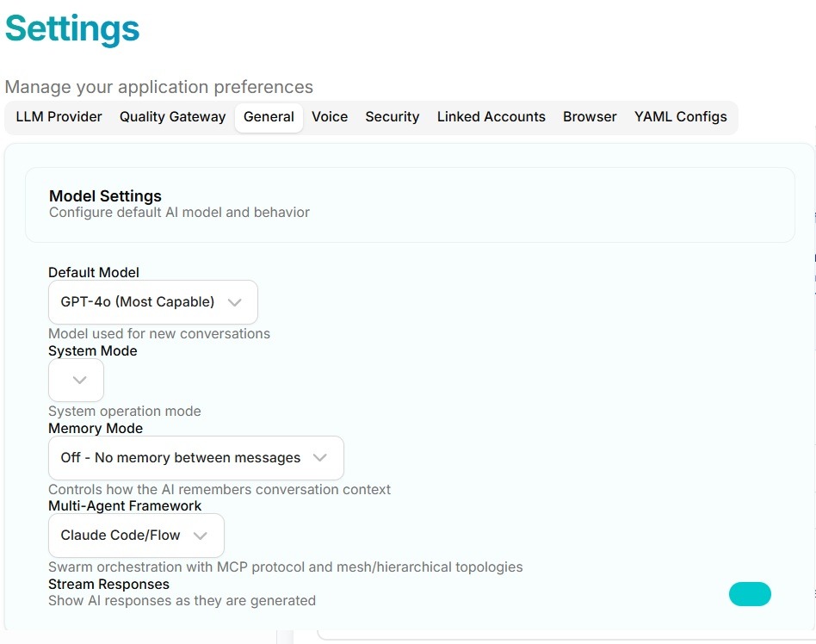Switch to the LLM Provider tab

(58, 116)
